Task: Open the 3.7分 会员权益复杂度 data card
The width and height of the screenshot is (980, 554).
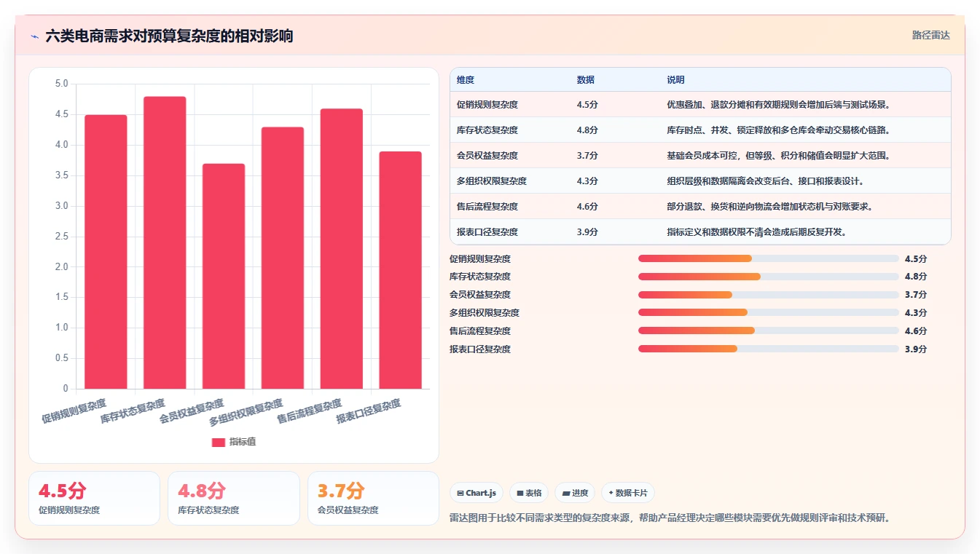Action: [x=373, y=498]
